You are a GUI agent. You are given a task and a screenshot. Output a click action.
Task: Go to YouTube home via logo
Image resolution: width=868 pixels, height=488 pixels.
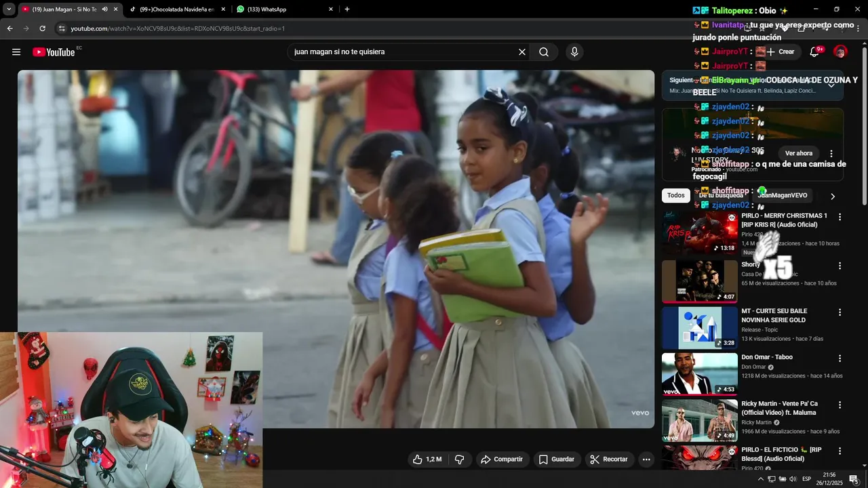[54, 52]
